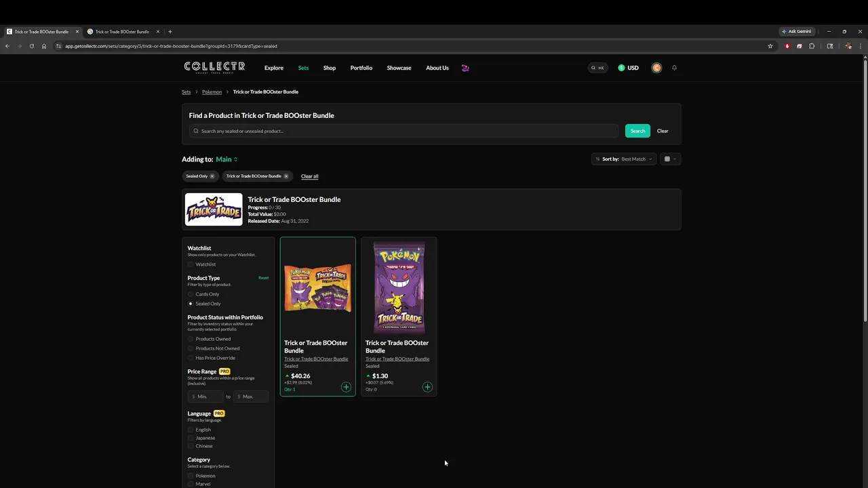Remove the Sealed Only filter chip
This screenshot has height=488, width=868.
click(212, 176)
